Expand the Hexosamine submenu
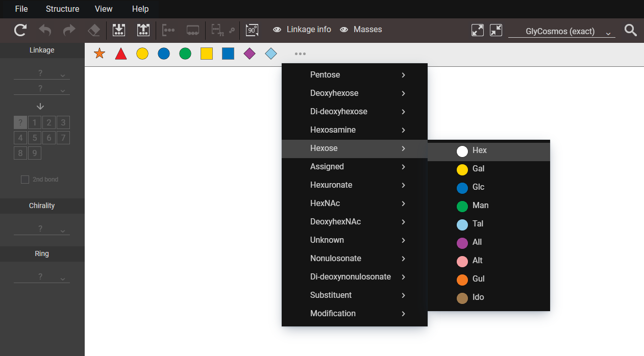644x356 pixels. point(354,130)
